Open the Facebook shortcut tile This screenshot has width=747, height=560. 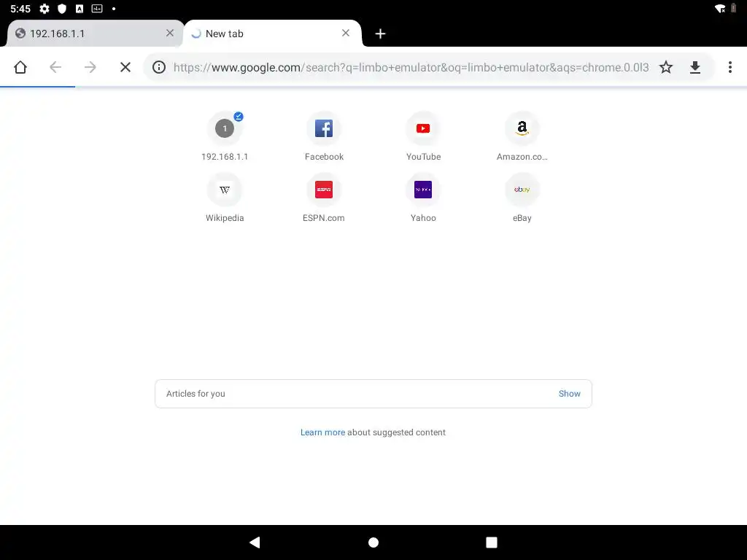click(324, 136)
